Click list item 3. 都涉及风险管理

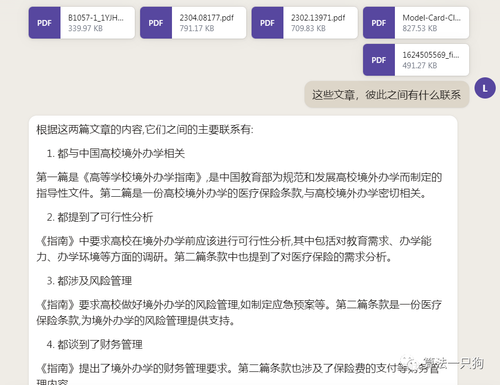point(89,281)
